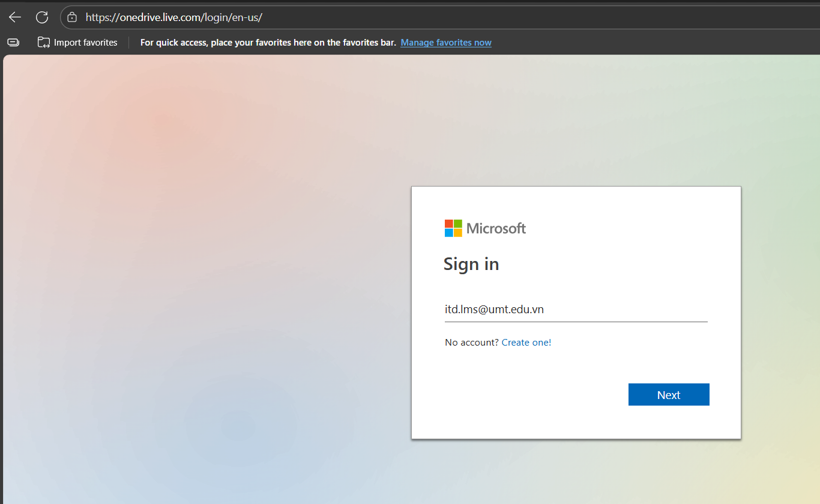Viewport: 820px width, 504px height.
Task: Click the four-color Microsoft logo squares
Action: [x=453, y=228]
